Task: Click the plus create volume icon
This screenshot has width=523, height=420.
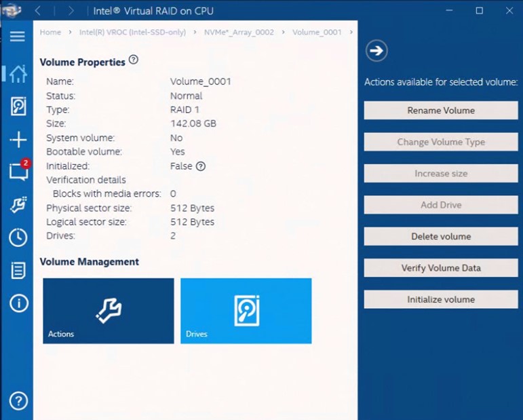Action: (18, 140)
